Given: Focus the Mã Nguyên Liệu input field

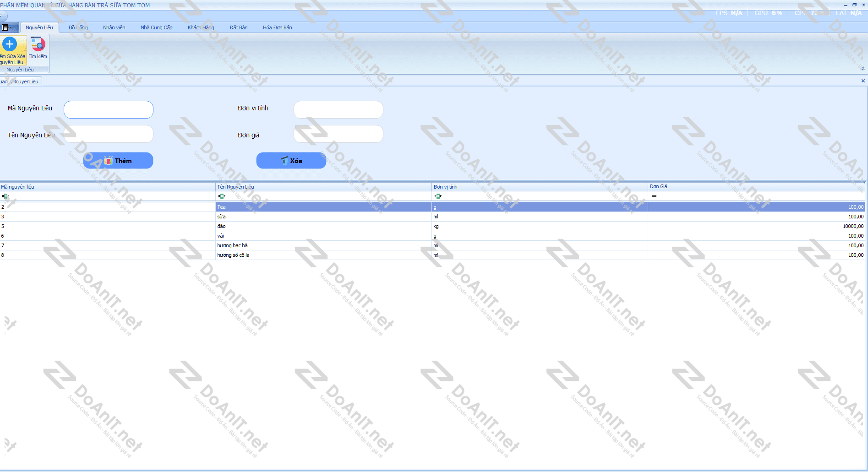Looking at the screenshot, I should 109,110.
